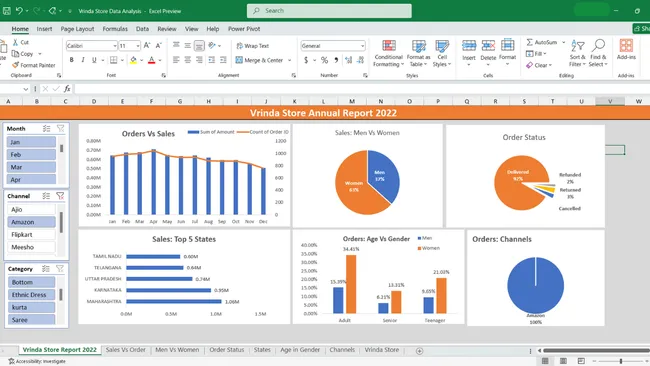The height and width of the screenshot is (366, 650).
Task: Add a new sheet with plus button
Action: click(x=420, y=351)
